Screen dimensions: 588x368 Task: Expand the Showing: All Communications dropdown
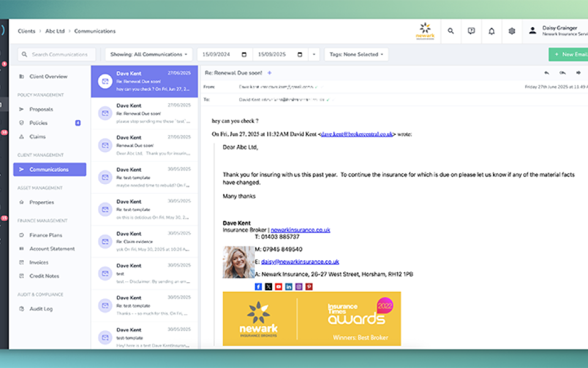pyautogui.click(x=149, y=55)
